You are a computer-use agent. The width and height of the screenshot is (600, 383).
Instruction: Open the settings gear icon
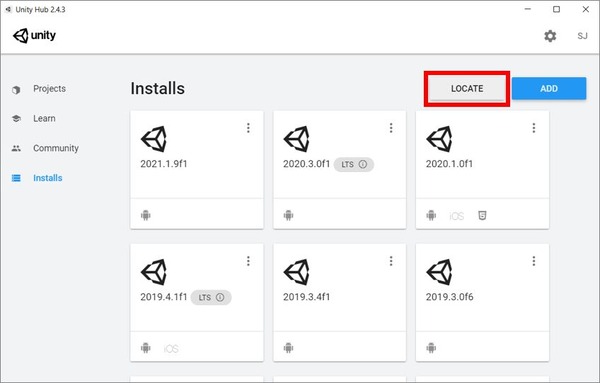coord(550,36)
